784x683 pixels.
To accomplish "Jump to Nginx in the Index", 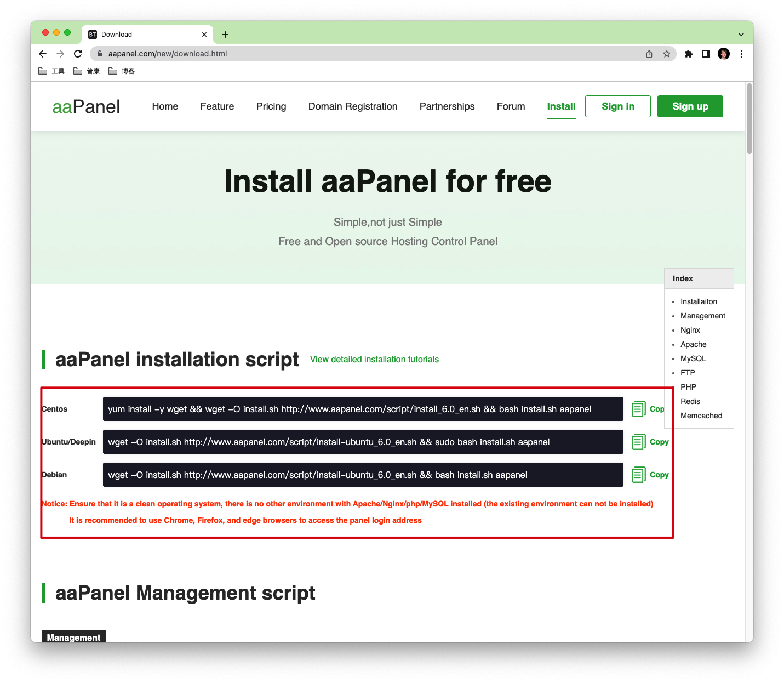I will click(690, 330).
